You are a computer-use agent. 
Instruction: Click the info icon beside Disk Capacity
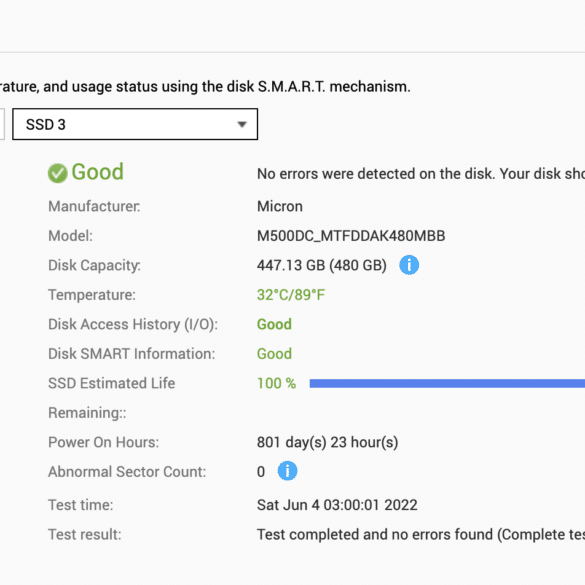click(x=409, y=265)
